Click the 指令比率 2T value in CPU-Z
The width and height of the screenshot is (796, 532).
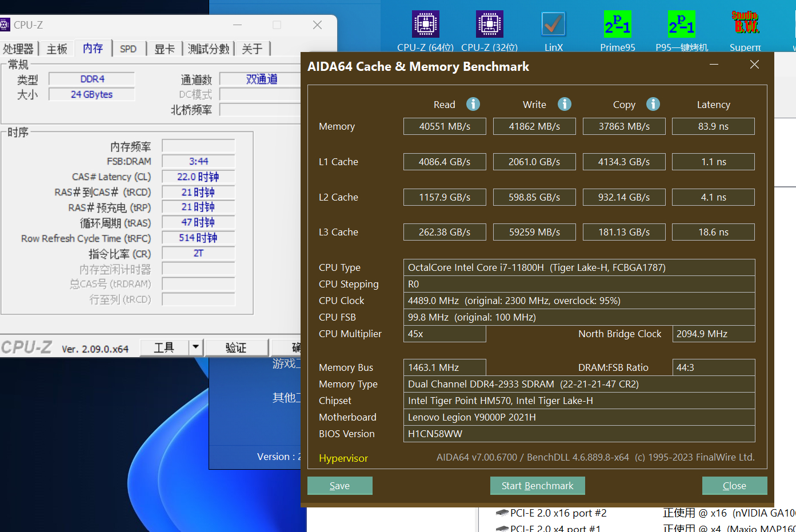coord(198,253)
